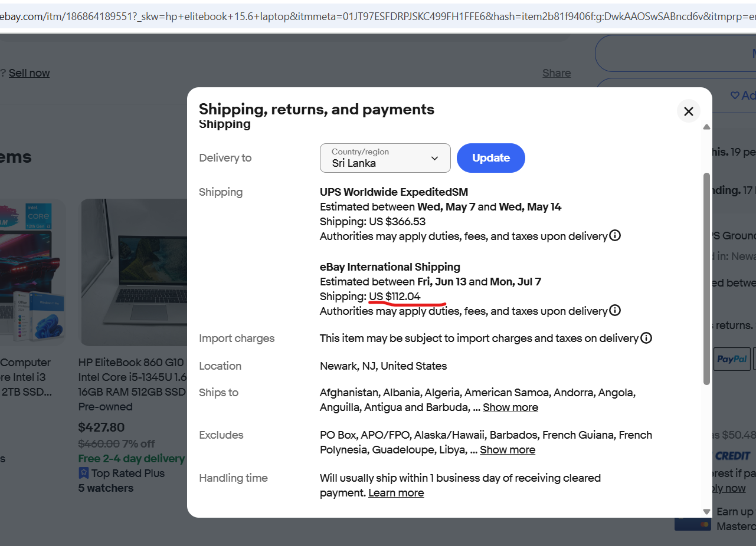Open the Country/region dropdown showing Sri Lanka
756x546 pixels.
click(x=385, y=158)
